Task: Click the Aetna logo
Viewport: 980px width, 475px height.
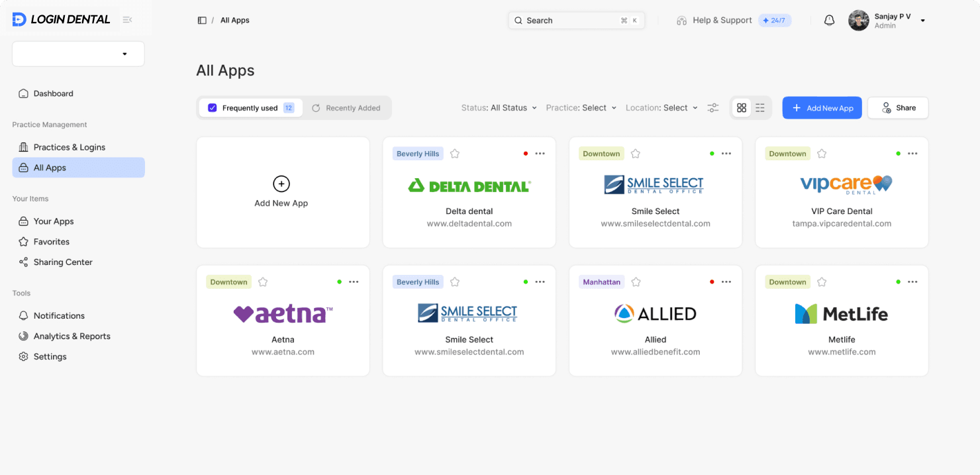Action: click(x=283, y=314)
